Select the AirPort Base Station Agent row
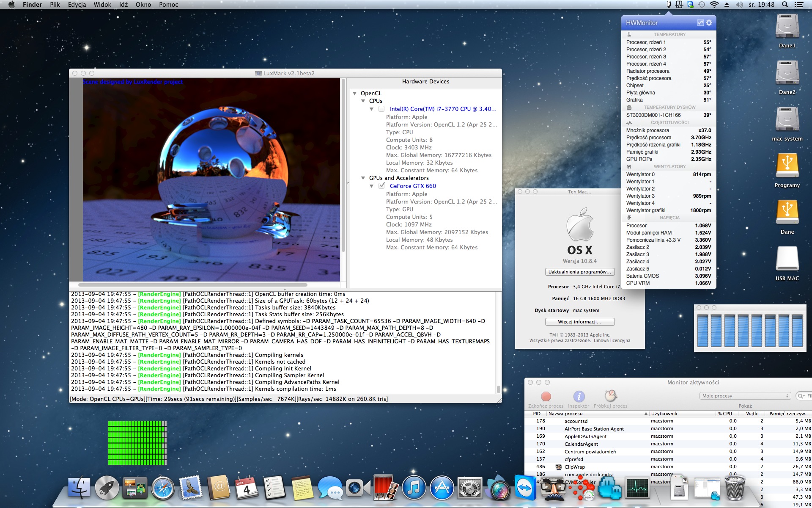The height and width of the screenshot is (508, 812). [668, 429]
